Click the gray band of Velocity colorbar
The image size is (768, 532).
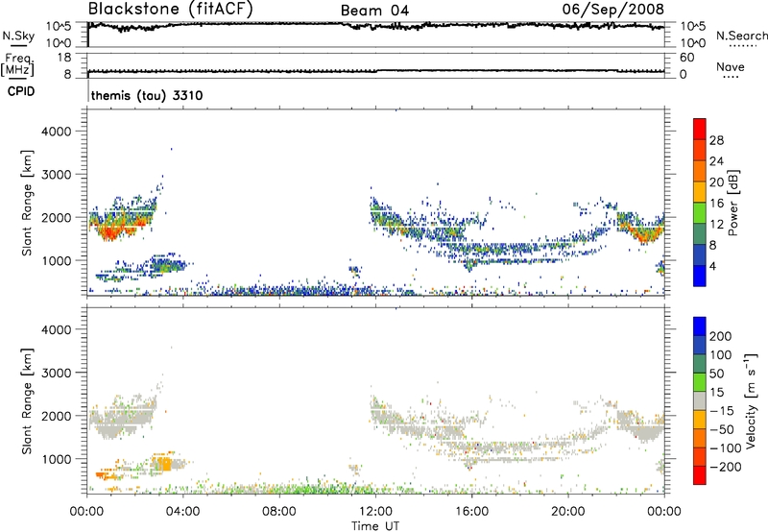pos(700,400)
